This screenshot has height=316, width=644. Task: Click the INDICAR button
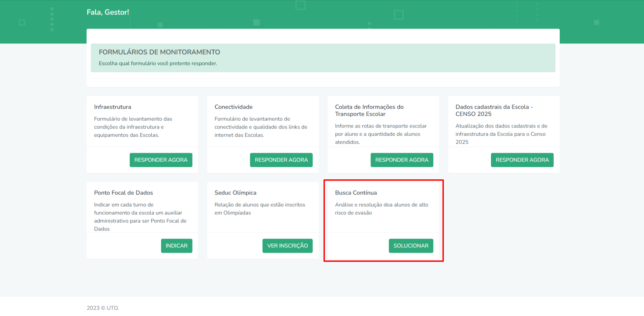click(176, 246)
